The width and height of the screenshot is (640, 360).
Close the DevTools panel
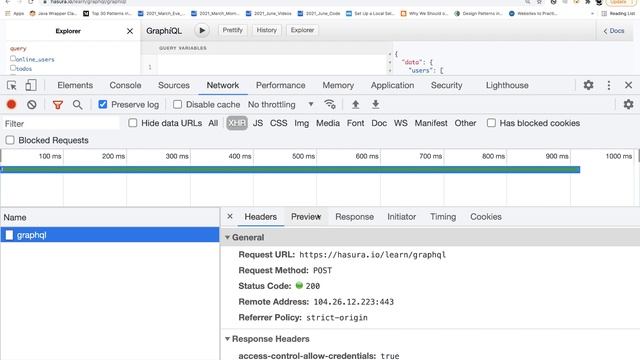629,85
